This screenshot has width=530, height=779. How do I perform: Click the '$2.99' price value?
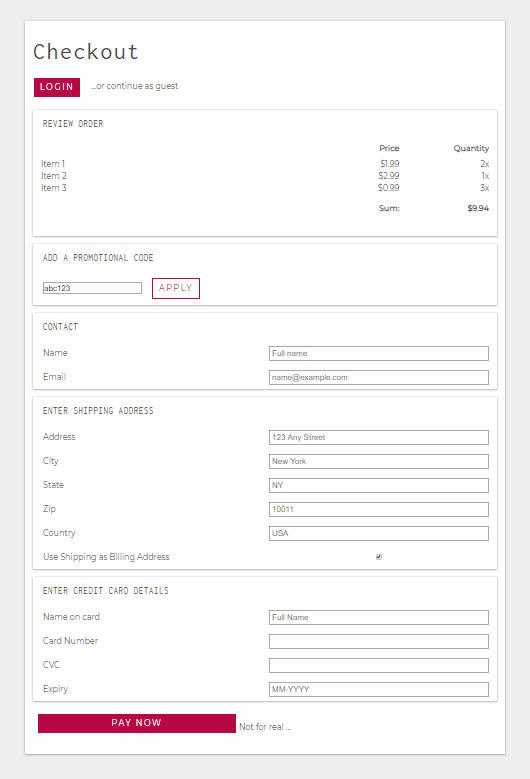[389, 175]
